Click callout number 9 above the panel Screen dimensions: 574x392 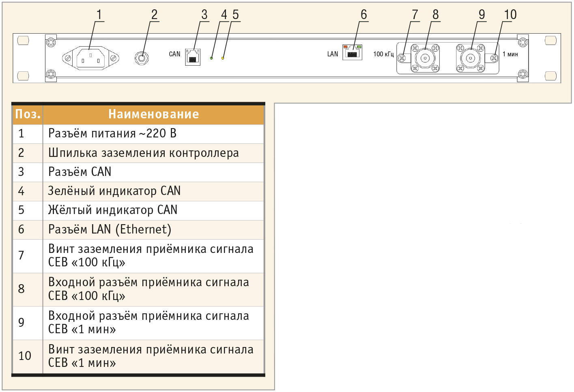[x=482, y=15]
